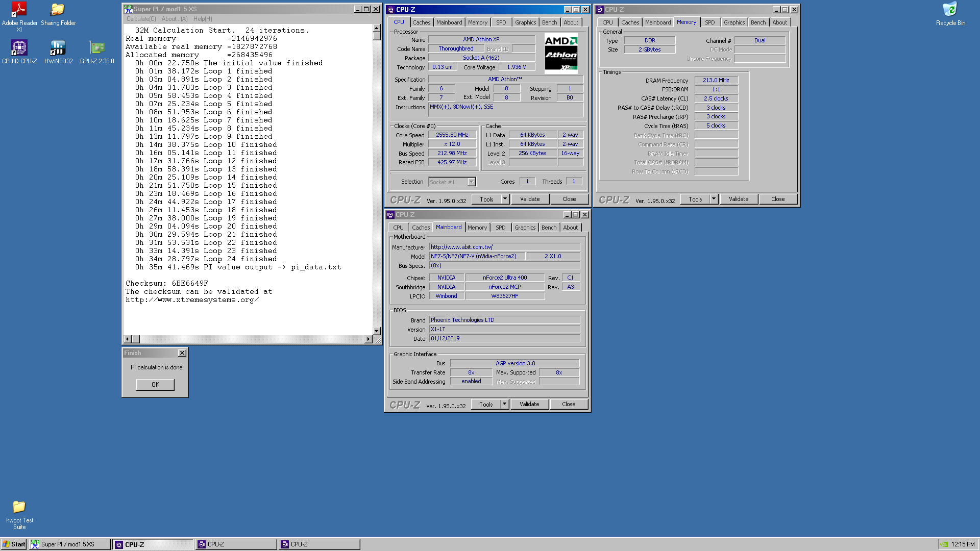Open Graphics tab in CPU window

click(525, 22)
